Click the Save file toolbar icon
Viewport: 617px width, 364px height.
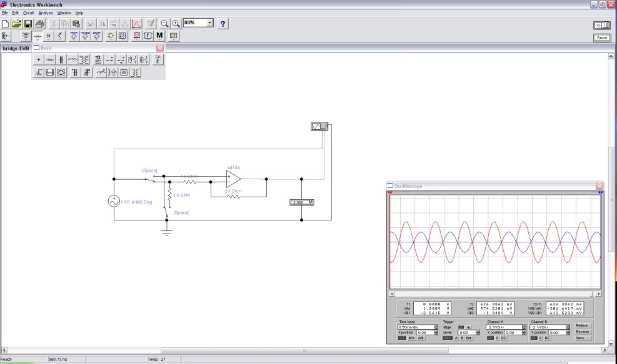coord(28,24)
